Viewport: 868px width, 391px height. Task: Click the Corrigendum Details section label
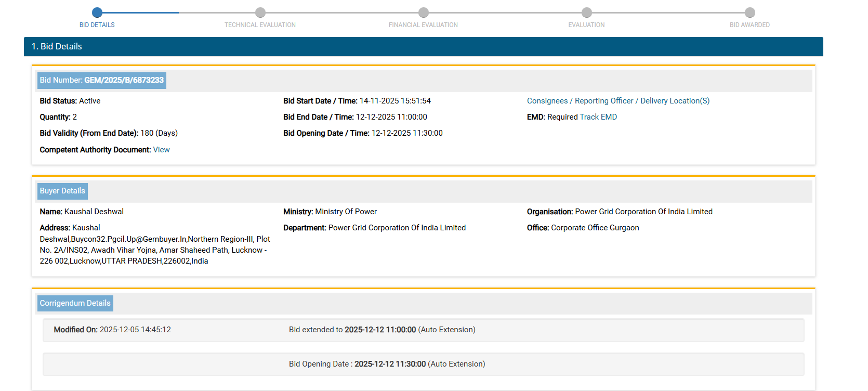click(x=75, y=303)
